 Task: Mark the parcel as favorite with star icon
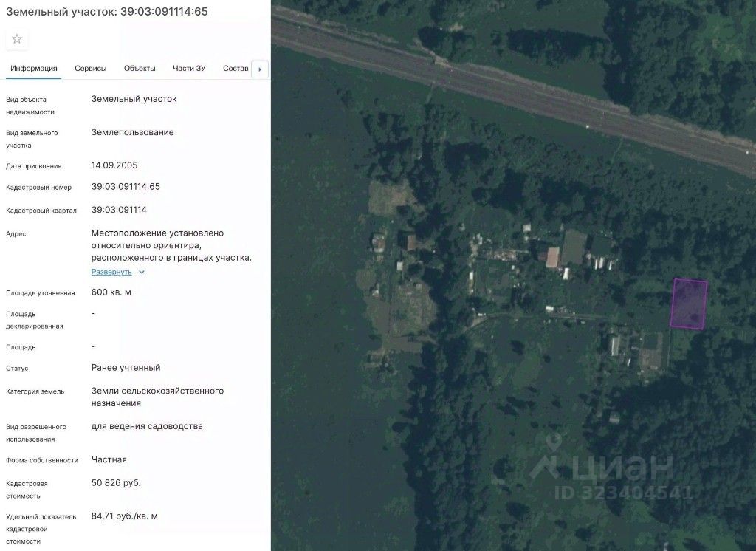(x=17, y=39)
